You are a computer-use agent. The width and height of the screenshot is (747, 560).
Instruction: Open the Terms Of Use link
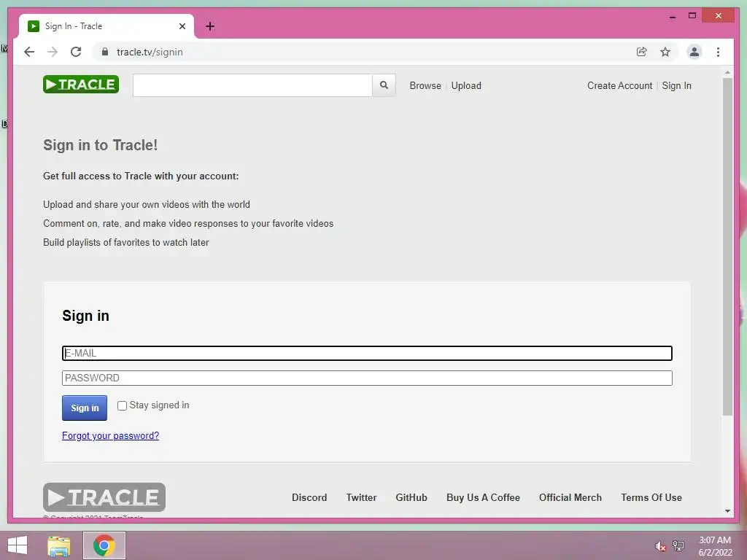click(x=651, y=497)
